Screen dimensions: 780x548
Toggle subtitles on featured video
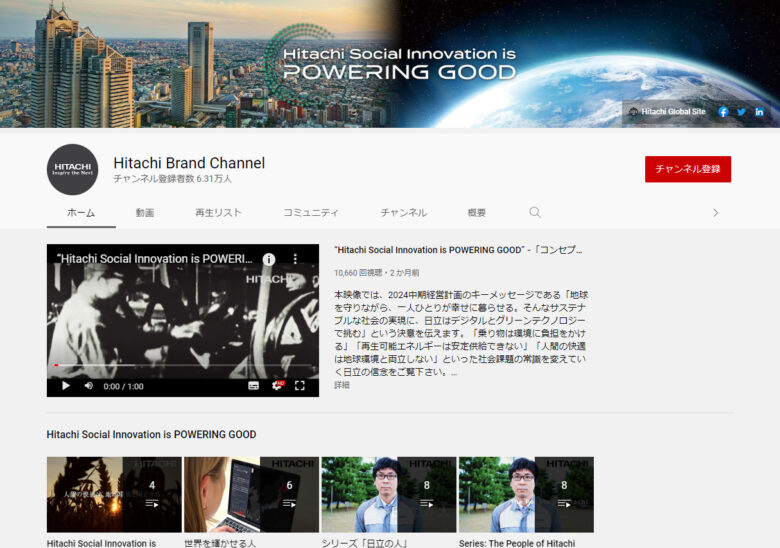pos(253,386)
